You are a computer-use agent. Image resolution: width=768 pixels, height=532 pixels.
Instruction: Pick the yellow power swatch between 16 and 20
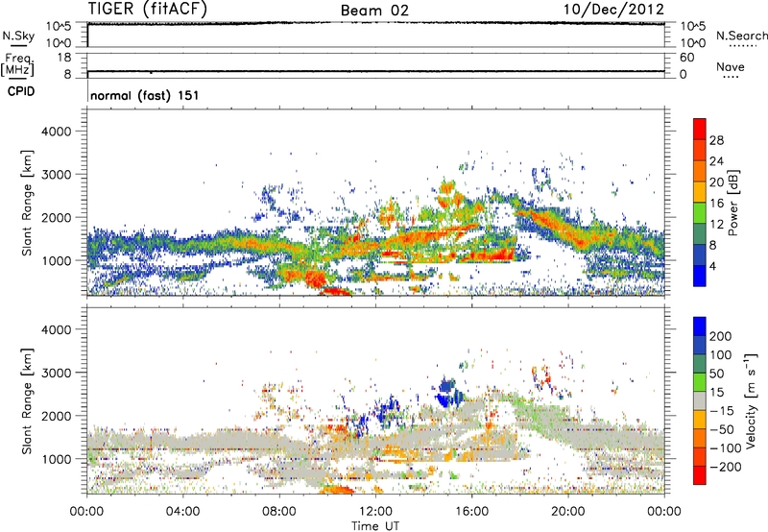(x=700, y=191)
